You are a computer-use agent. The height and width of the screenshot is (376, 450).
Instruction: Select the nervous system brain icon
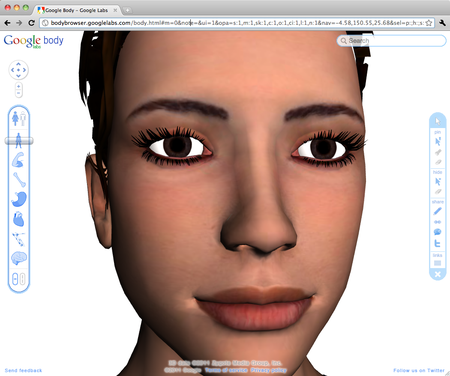pos(19,258)
